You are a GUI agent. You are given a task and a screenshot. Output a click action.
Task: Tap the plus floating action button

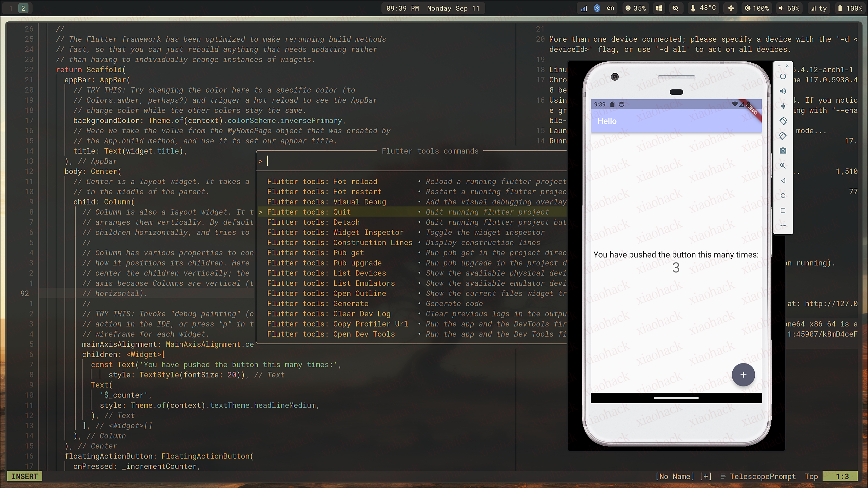coord(743,375)
